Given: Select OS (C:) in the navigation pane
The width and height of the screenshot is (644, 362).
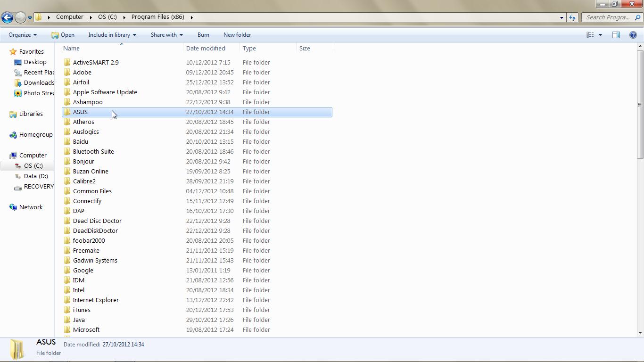Looking at the screenshot, I should click(x=33, y=165).
